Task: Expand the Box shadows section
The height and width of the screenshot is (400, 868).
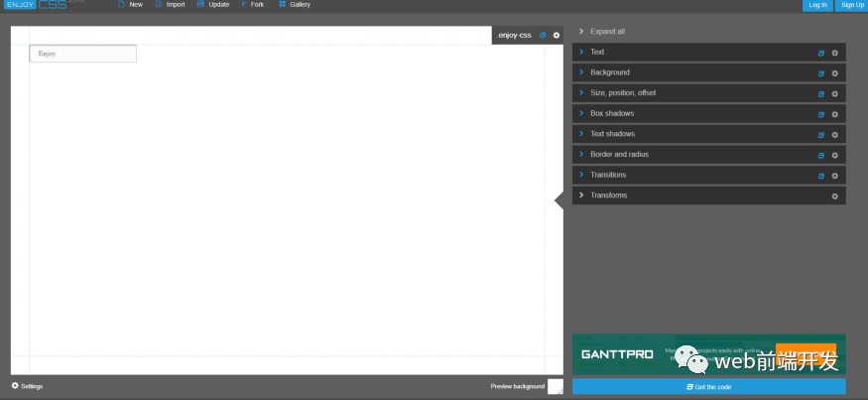Action: click(708, 113)
